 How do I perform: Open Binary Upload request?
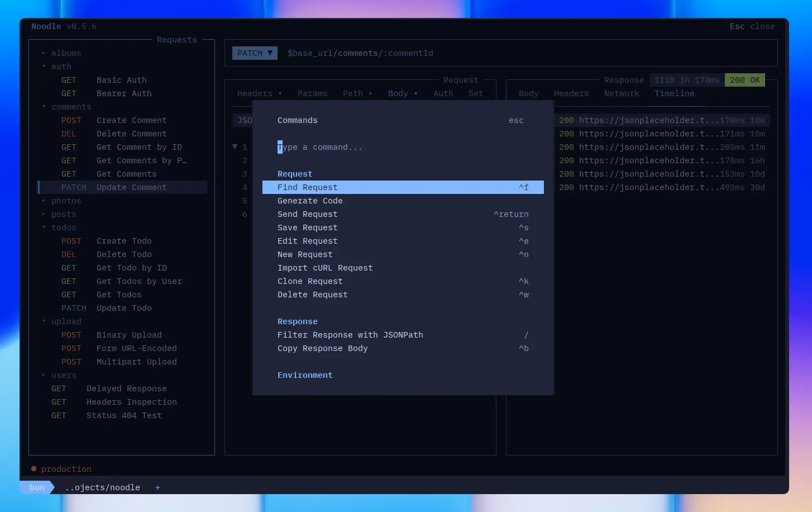pos(122,335)
